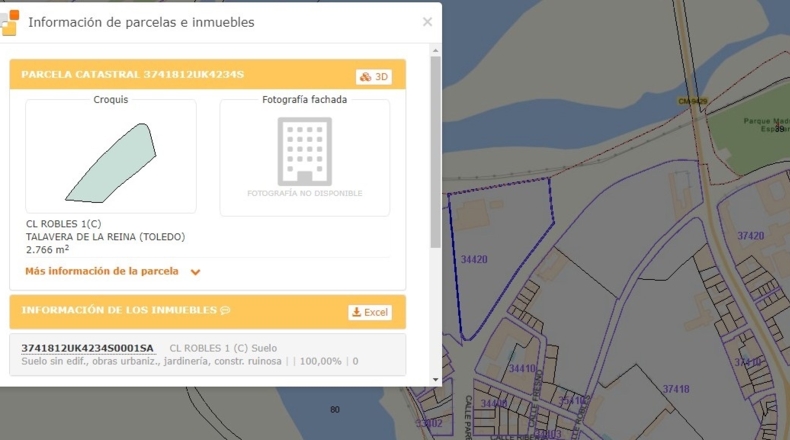Close the parcel information dialog

[x=427, y=22]
